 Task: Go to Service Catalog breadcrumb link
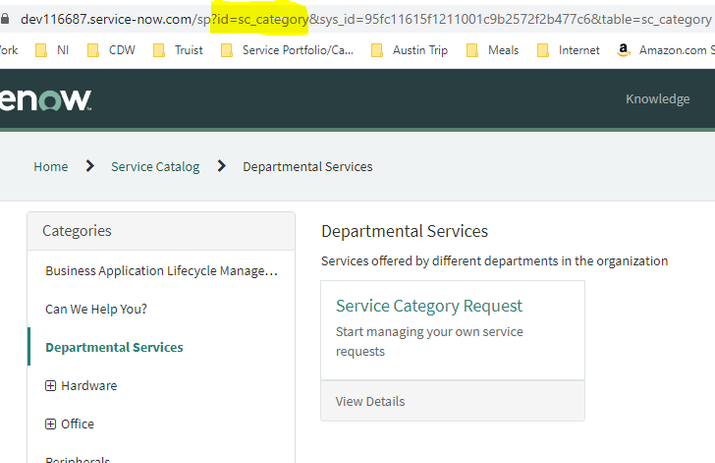coord(155,166)
